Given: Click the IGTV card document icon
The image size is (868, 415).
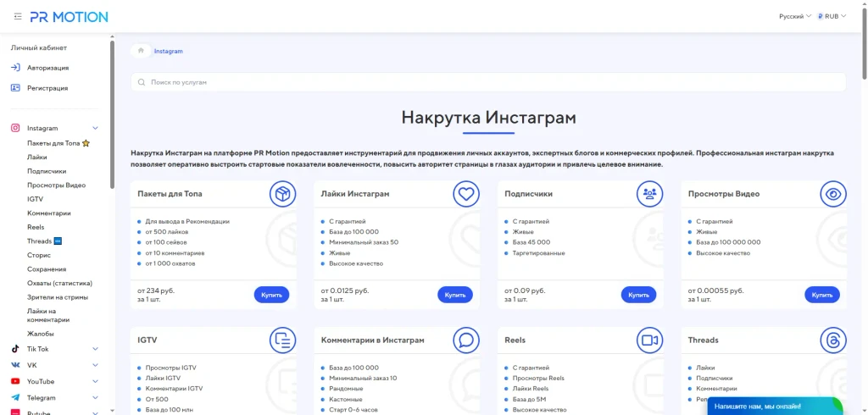Looking at the screenshot, I should click(x=283, y=340).
